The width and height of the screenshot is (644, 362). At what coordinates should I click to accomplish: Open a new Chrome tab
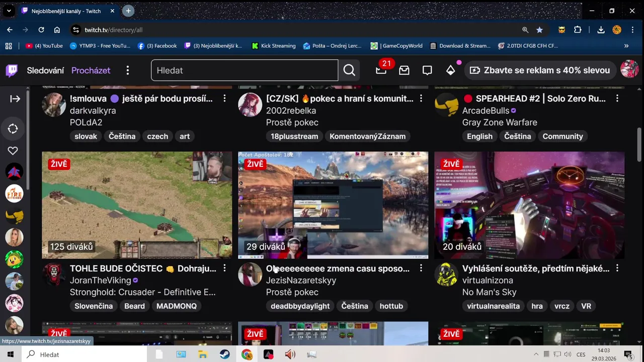point(128,11)
